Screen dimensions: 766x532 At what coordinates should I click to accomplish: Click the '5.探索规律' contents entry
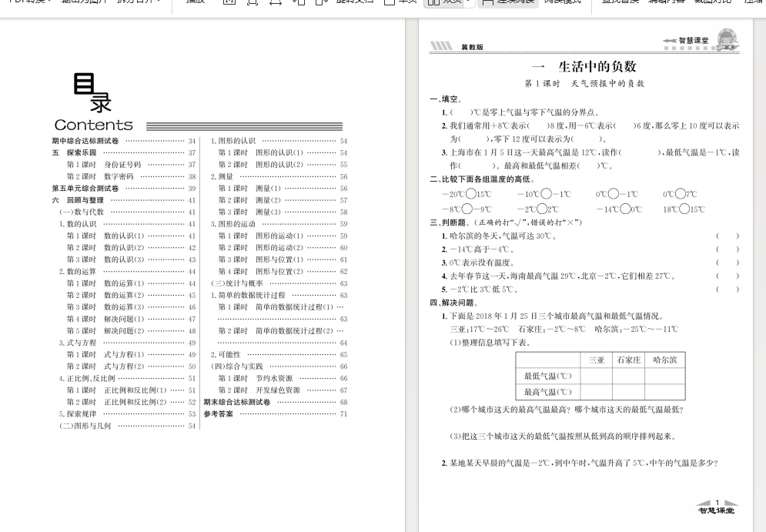pos(128,413)
